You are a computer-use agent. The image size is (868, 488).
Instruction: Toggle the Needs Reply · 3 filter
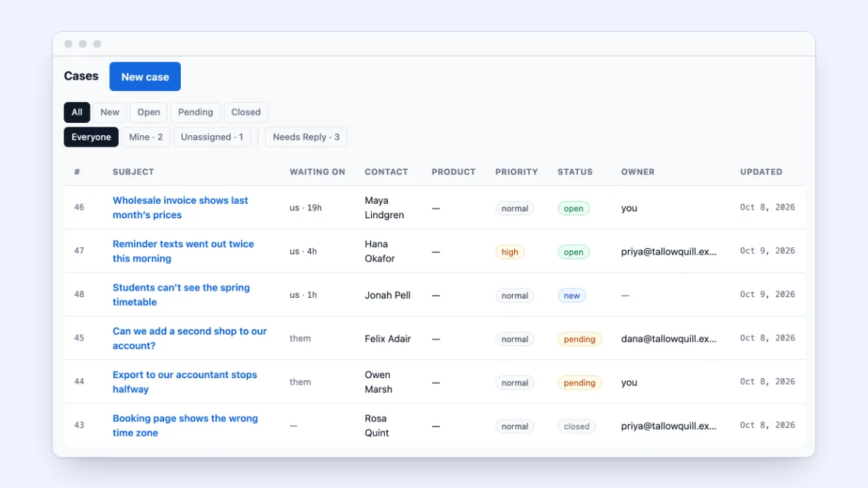[x=306, y=137]
